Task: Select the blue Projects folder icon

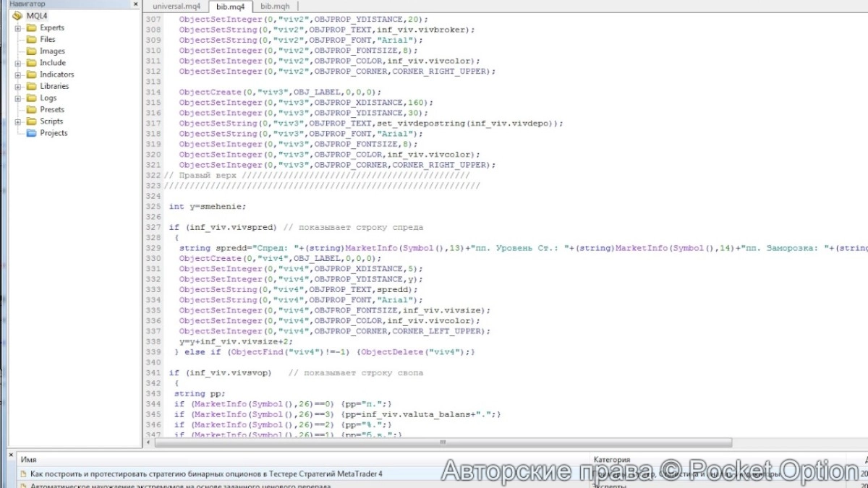Action: click(31, 133)
